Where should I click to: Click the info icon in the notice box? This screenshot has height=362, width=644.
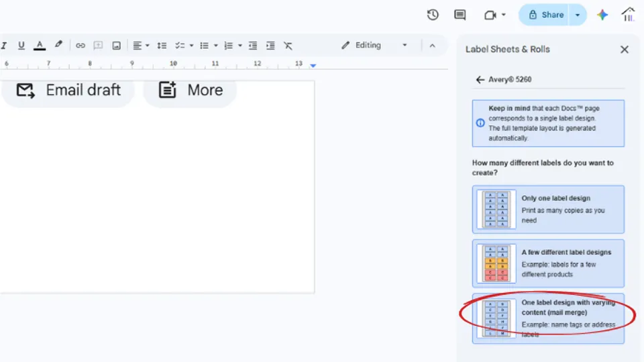pyautogui.click(x=480, y=123)
